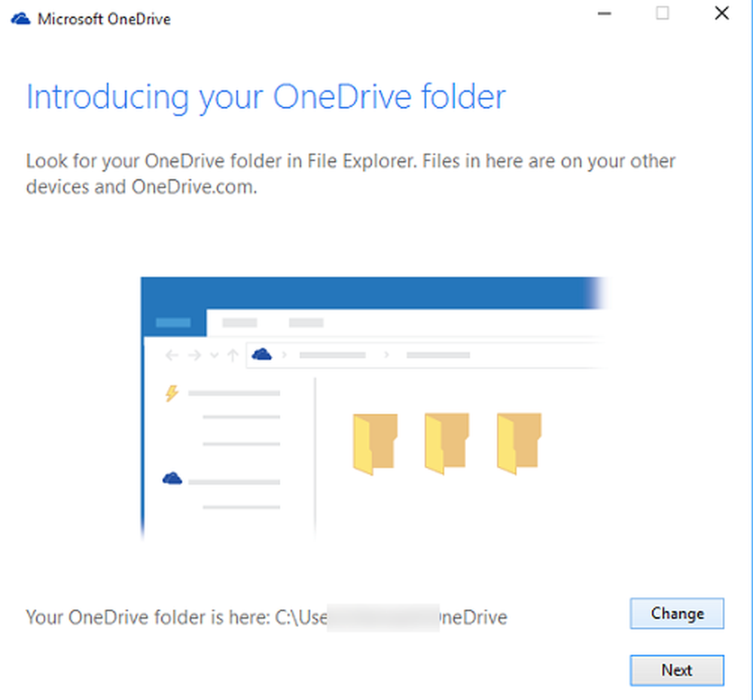The image size is (753, 700).
Task: Close the Microsoft OneDrive setup window
Action: [721, 14]
